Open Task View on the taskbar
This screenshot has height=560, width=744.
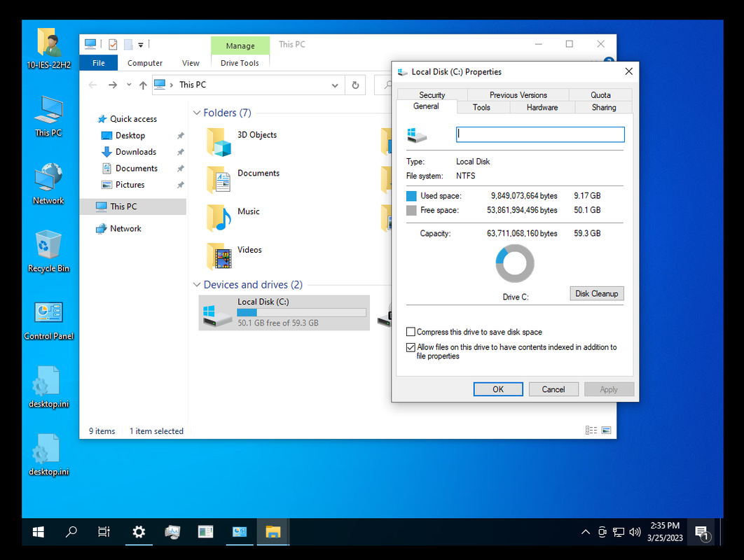(104, 532)
